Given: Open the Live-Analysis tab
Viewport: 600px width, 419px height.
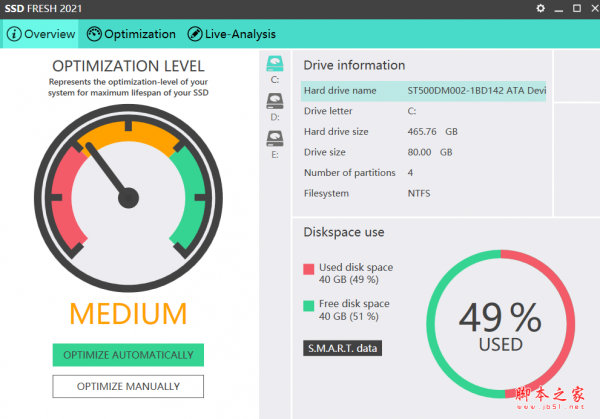Looking at the screenshot, I should [232, 34].
